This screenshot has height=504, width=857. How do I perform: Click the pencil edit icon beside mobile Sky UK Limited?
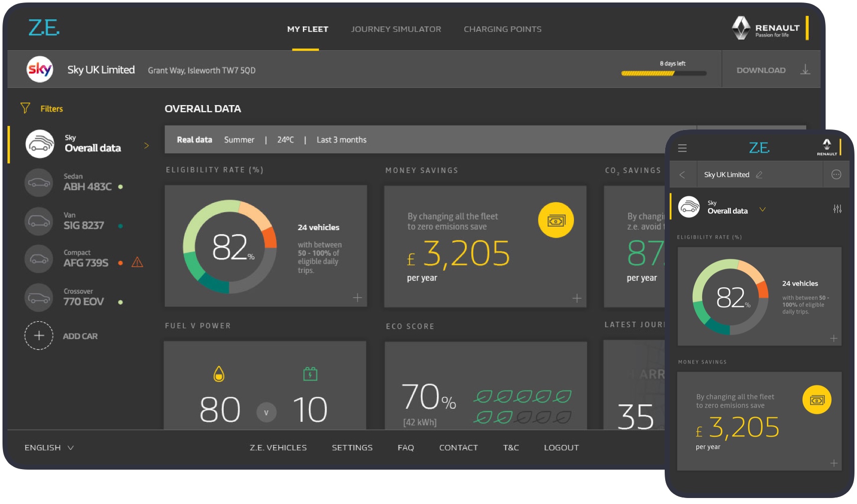point(759,175)
